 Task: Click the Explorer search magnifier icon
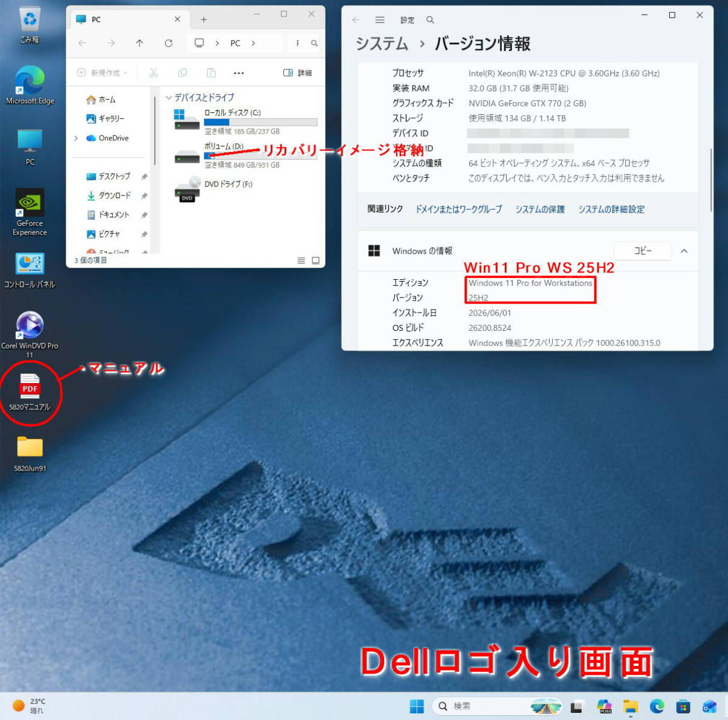point(314,43)
